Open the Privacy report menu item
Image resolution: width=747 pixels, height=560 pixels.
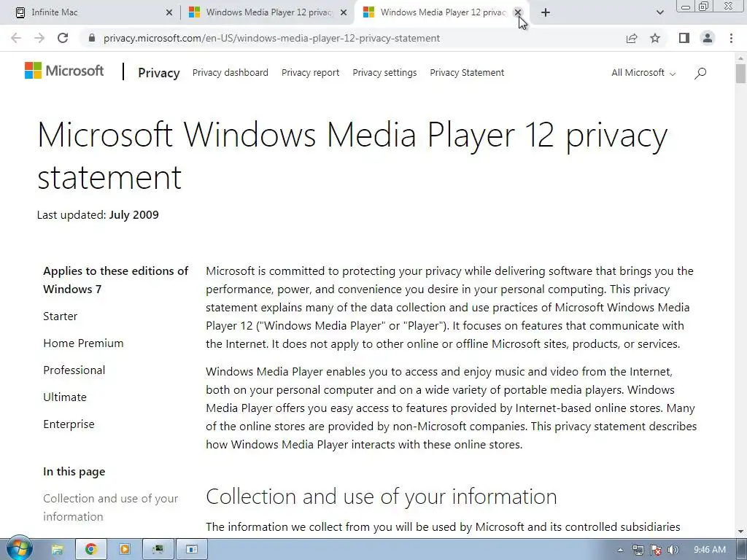click(x=310, y=73)
